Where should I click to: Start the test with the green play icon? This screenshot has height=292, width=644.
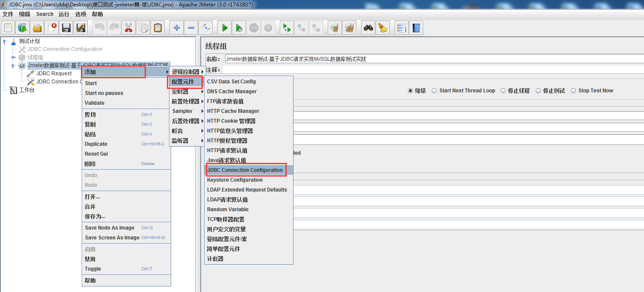[x=224, y=27]
